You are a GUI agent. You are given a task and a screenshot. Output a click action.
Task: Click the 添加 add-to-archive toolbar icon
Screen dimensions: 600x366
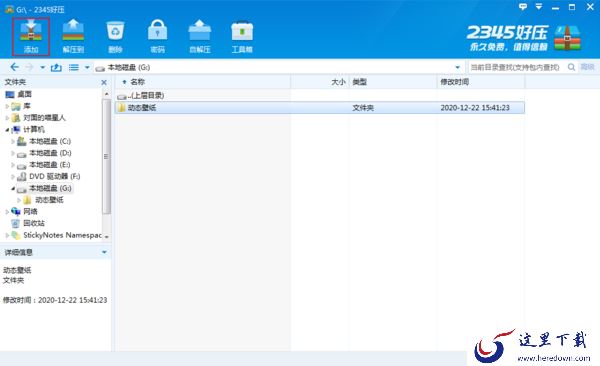31,36
